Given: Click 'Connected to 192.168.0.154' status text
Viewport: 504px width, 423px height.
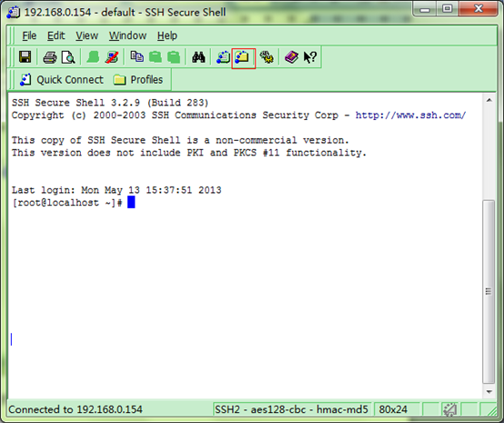Looking at the screenshot, I should click(76, 409).
